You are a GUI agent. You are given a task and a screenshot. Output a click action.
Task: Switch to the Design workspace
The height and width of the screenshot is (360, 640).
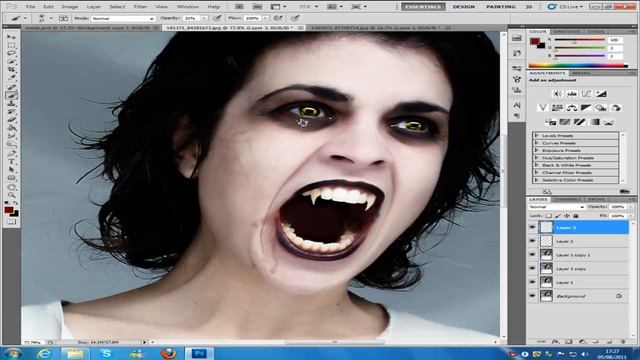(464, 7)
